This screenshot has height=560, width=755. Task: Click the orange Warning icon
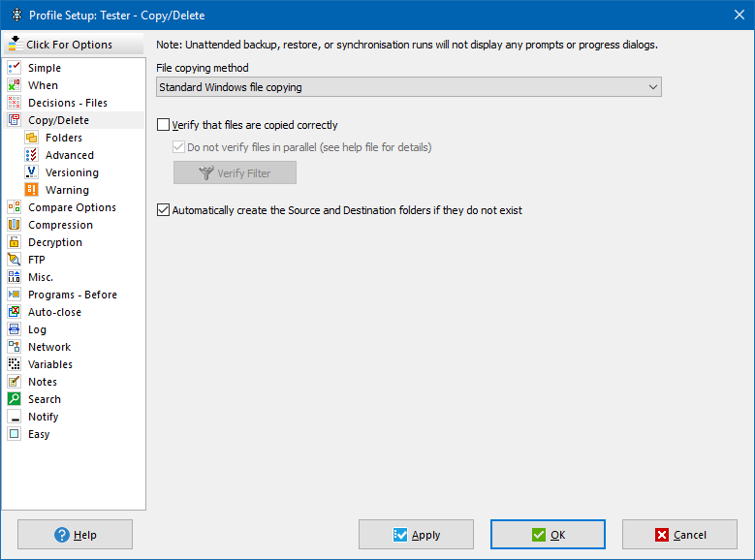click(x=31, y=190)
